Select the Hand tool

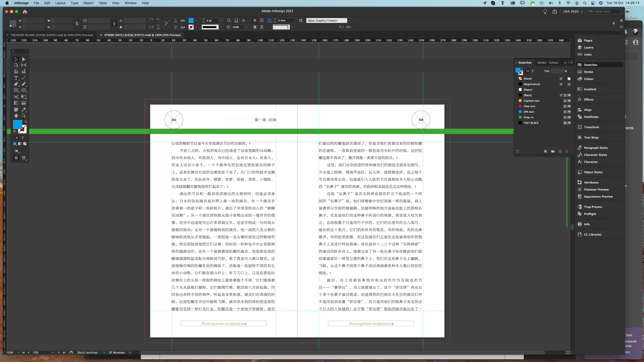click(16, 116)
